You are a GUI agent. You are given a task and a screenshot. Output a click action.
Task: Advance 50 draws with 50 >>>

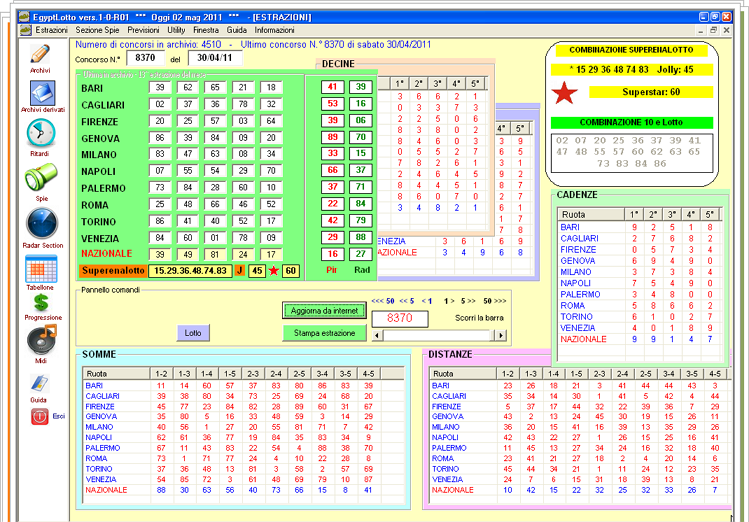click(x=494, y=301)
